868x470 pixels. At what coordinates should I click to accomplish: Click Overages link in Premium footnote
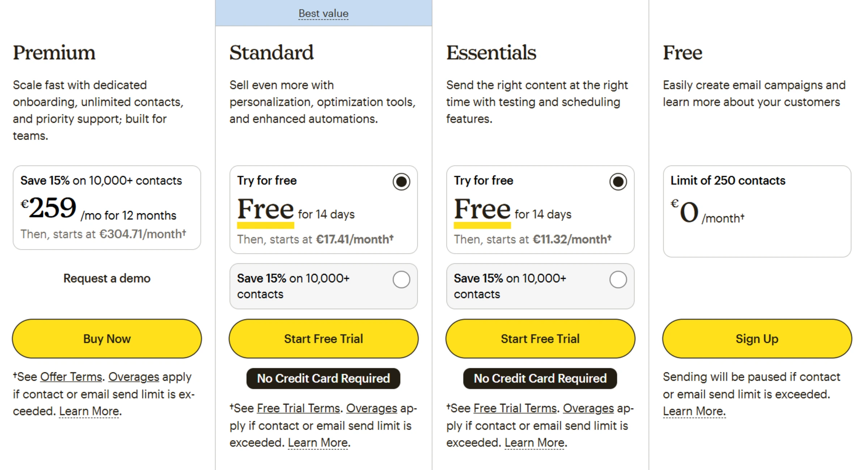pos(134,377)
